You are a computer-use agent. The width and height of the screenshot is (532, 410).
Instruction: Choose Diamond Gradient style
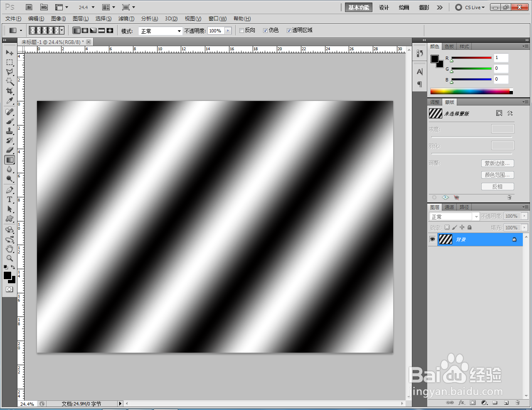tap(110, 30)
